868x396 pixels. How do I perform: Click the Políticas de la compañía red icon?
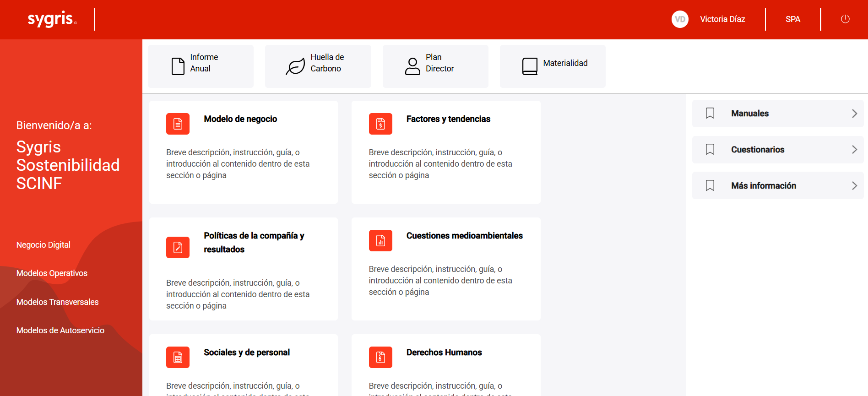(x=178, y=247)
